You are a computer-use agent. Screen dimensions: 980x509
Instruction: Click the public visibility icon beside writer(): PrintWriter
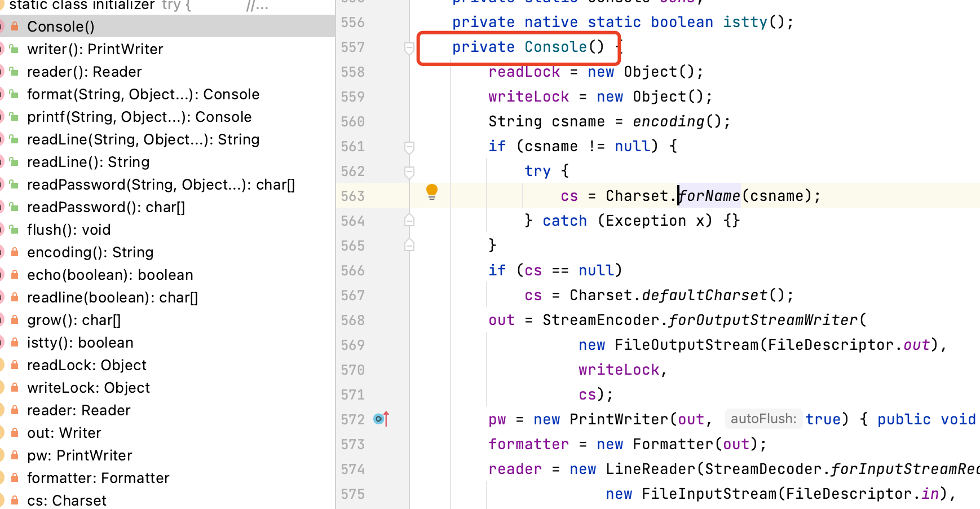(x=15, y=49)
